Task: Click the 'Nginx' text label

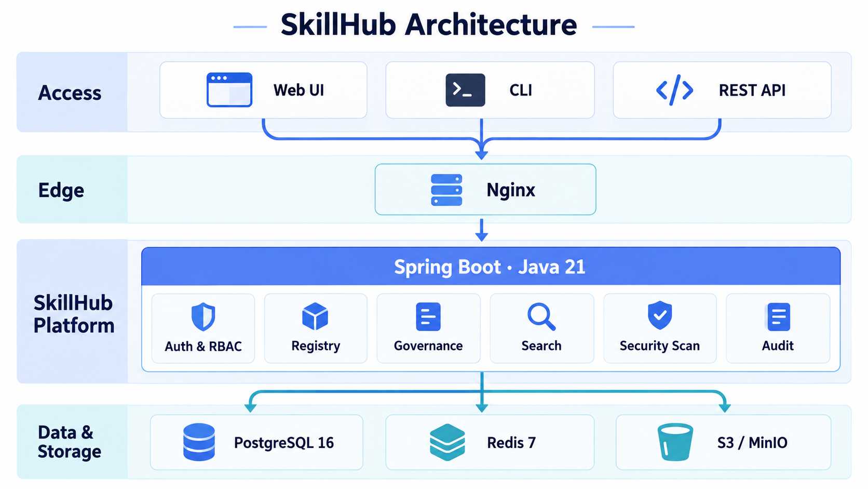Action: (x=511, y=191)
